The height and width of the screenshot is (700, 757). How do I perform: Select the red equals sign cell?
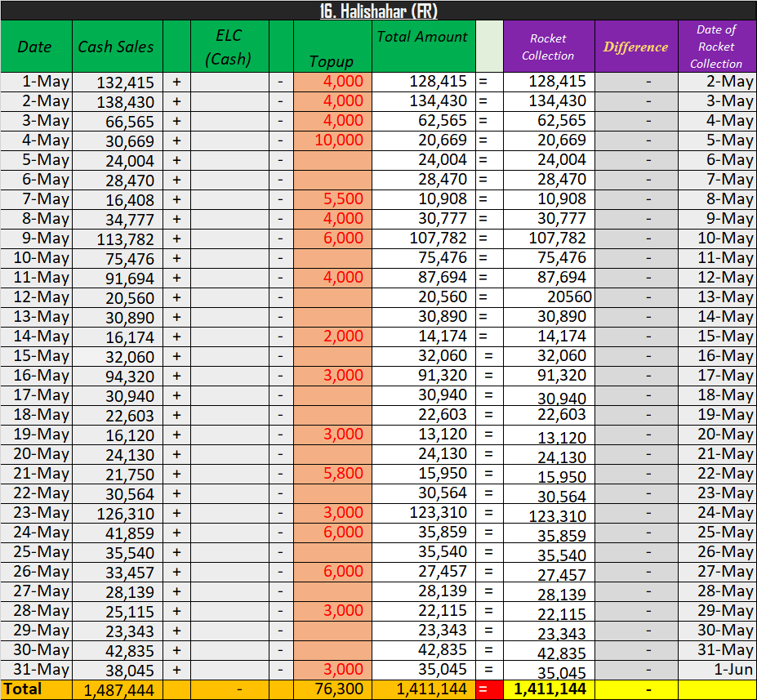489,689
